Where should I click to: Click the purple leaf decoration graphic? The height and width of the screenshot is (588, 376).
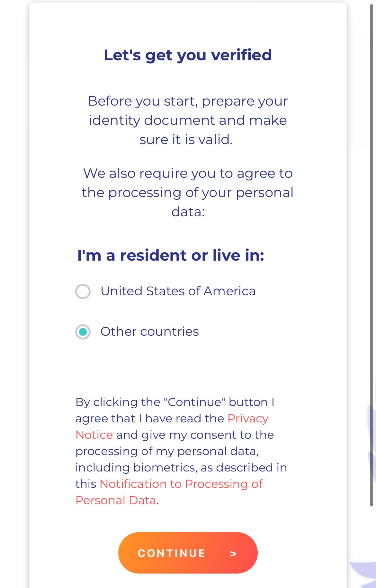point(364,575)
